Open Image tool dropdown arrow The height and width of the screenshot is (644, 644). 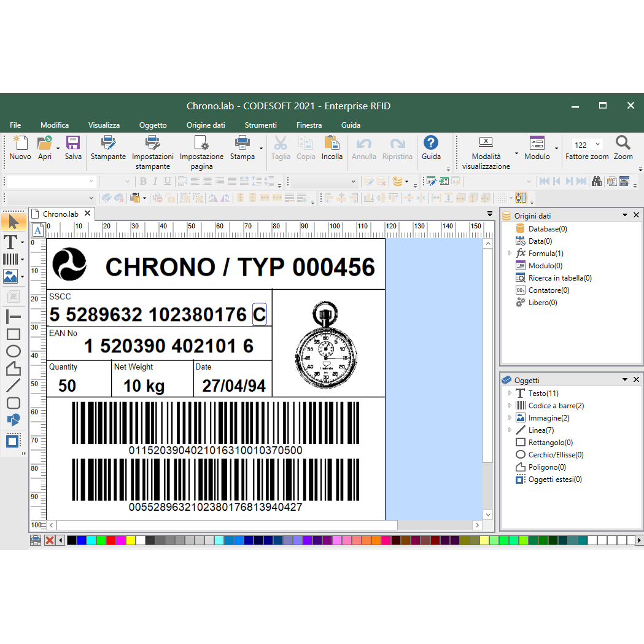[23, 277]
